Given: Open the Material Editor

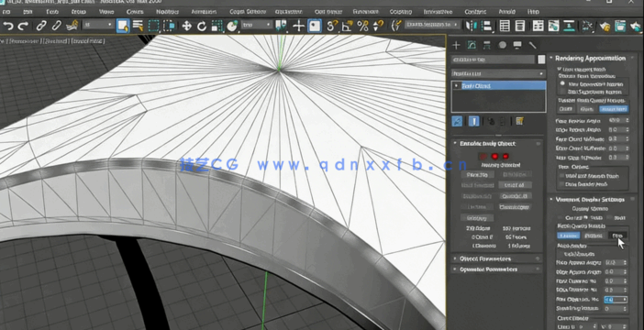Looking at the screenshot, I should (588, 26).
